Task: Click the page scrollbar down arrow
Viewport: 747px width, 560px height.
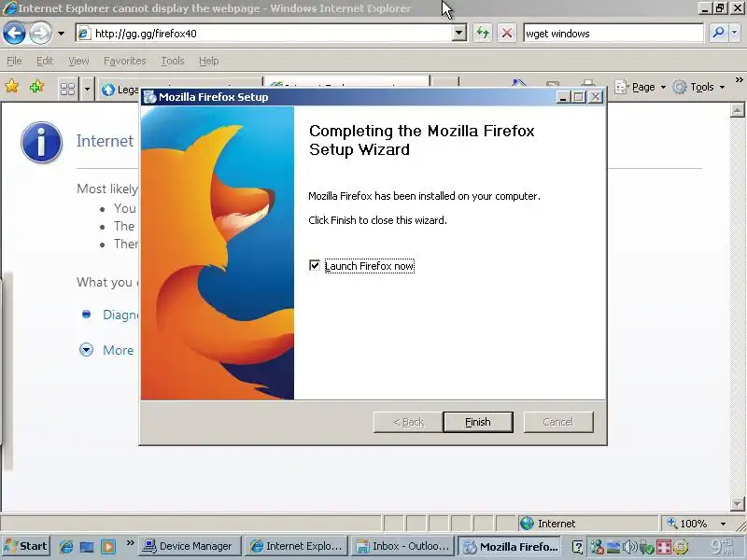Action: click(x=737, y=504)
